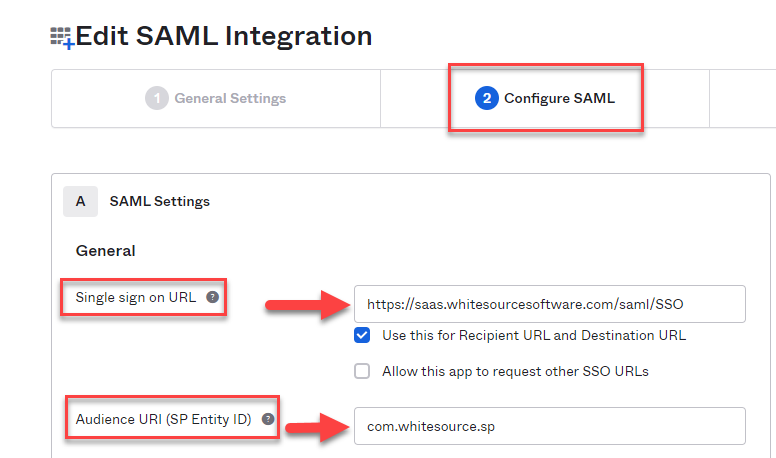Click the Audience URI text field
Viewport: 776px width, 458px height.
(x=549, y=426)
